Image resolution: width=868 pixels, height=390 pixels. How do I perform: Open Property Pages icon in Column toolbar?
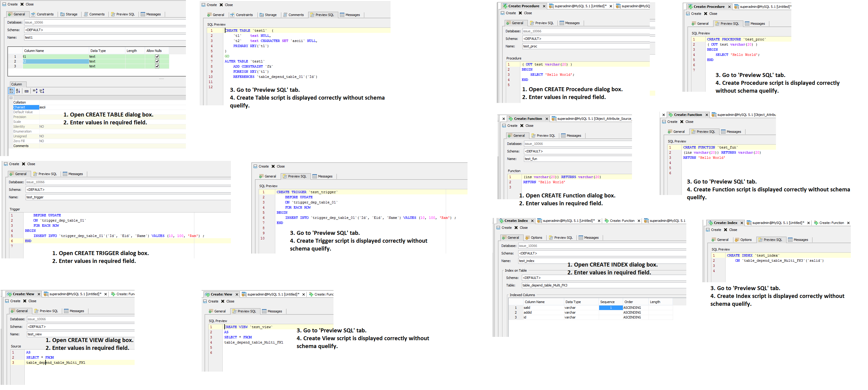(27, 91)
